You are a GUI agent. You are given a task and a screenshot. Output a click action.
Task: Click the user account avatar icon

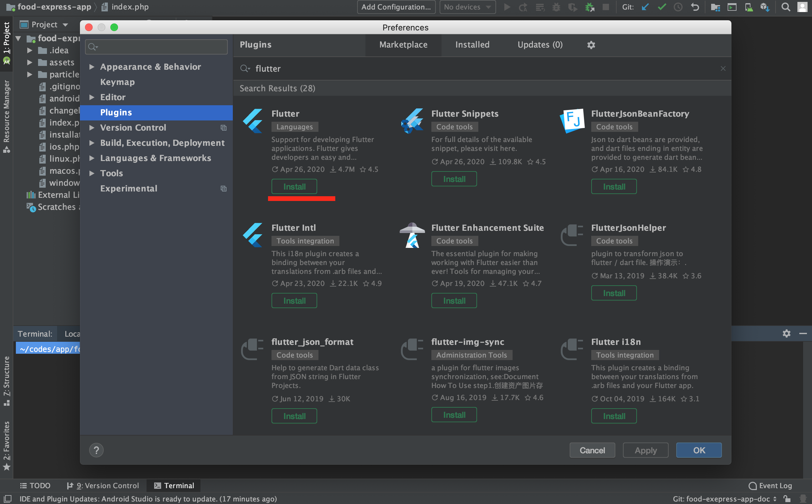click(x=802, y=7)
